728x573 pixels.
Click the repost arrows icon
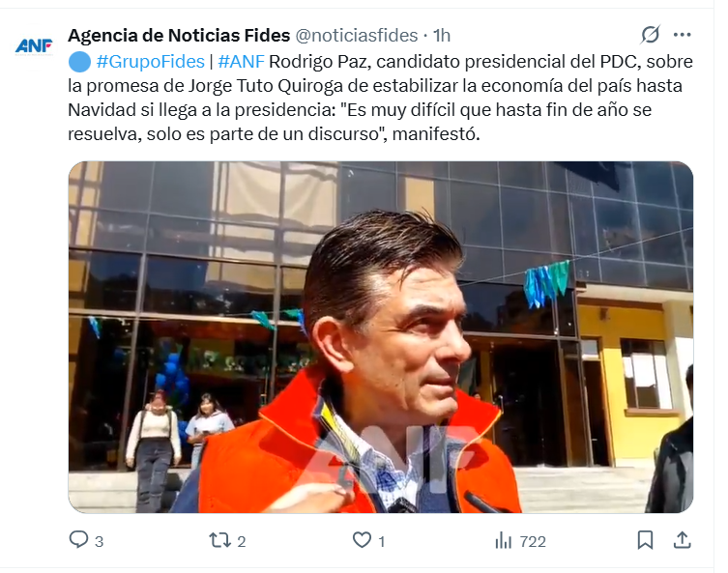coord(219,540)
